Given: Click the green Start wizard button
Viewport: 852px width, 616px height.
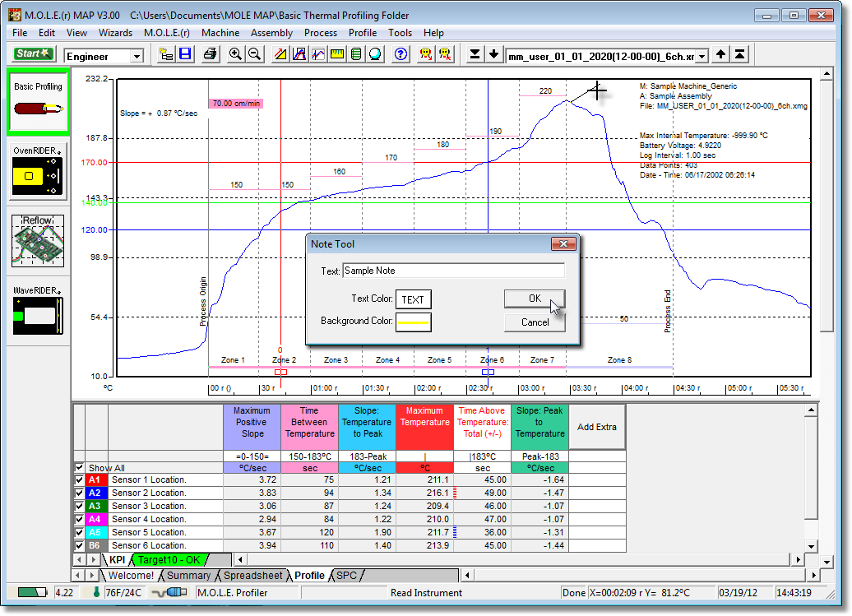Looking at the screenshot, I should (x=33, y=54).
